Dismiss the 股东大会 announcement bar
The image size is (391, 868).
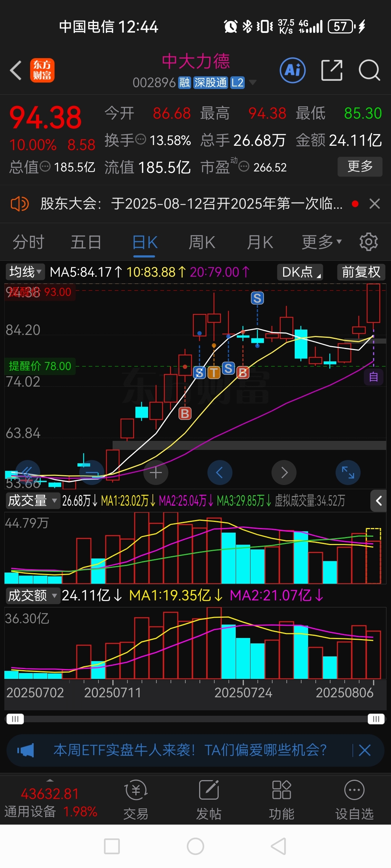coord(375,204)
